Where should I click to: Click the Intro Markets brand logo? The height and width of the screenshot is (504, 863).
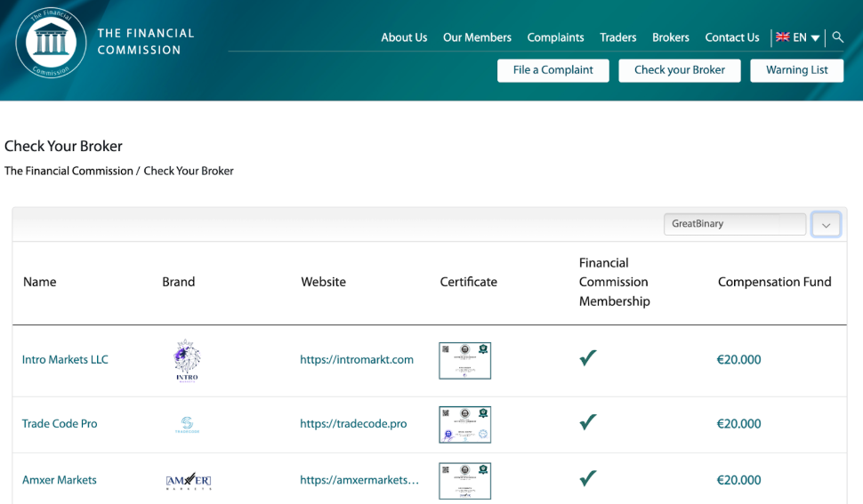(187, 360)
